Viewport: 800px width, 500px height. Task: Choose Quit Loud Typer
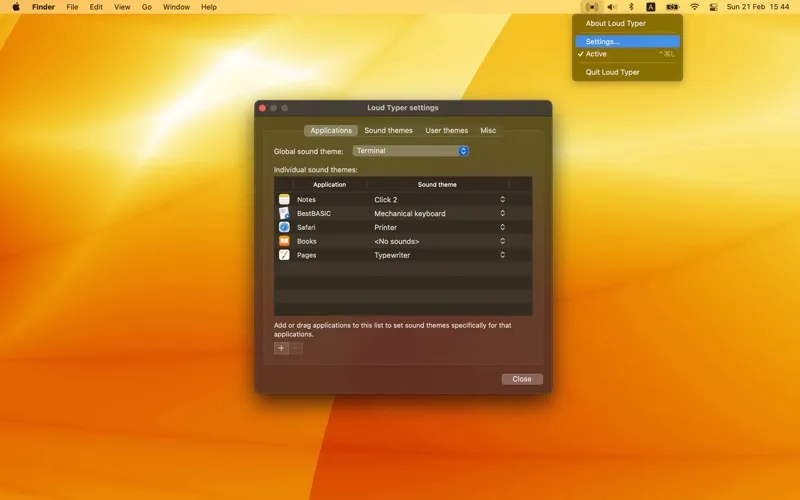coord(627,72)
